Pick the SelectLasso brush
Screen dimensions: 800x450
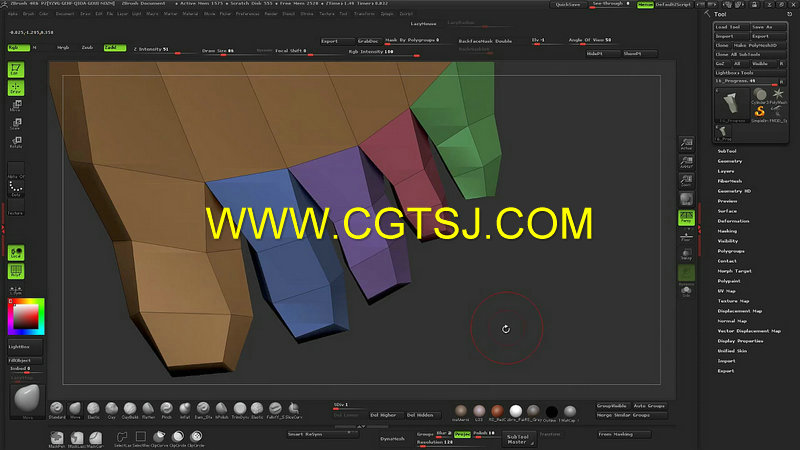121,439
